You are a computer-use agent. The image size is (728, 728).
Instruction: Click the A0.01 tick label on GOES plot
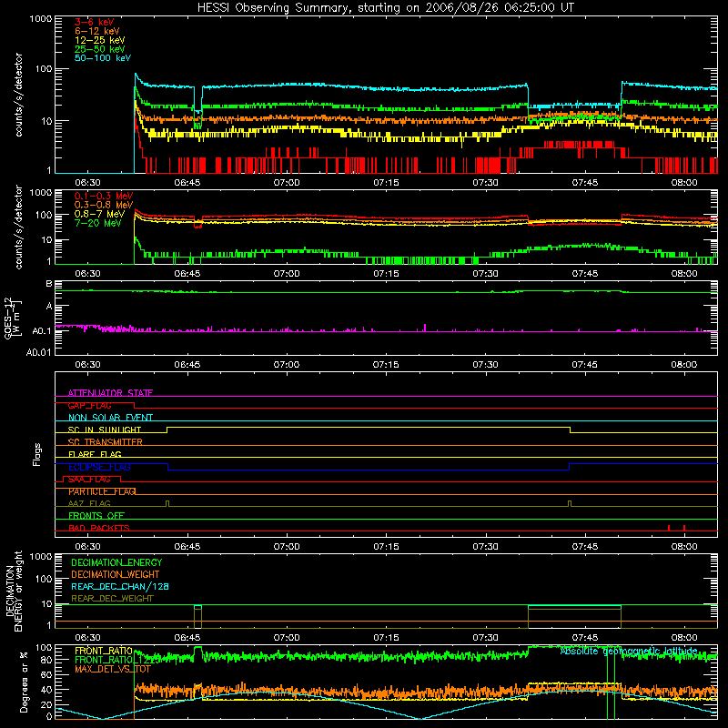coord(38,352)
